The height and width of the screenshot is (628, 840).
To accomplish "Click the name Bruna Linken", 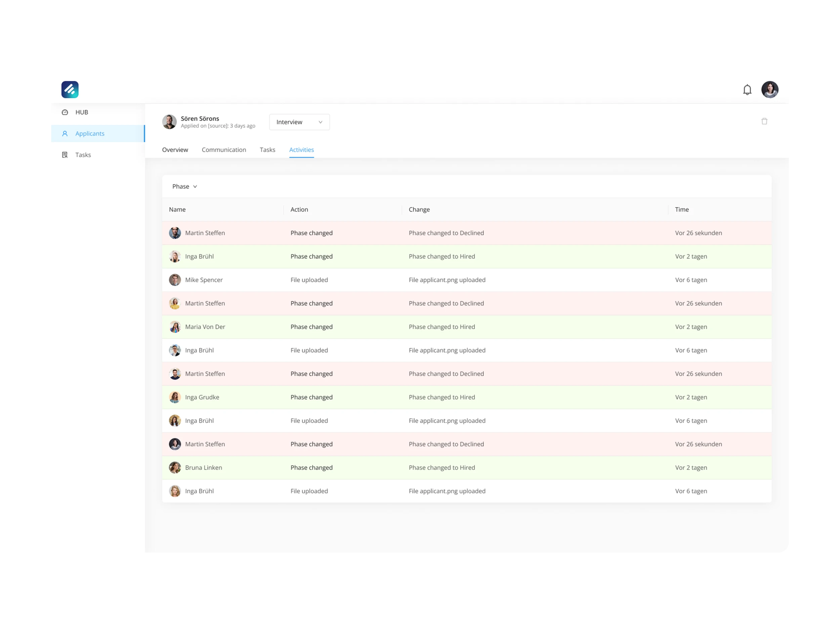I will point(204,467).
